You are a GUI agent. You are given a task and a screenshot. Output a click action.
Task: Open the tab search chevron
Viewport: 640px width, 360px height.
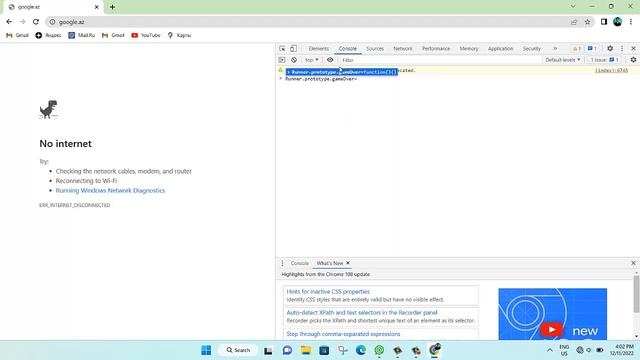click(x=573, y=6)
